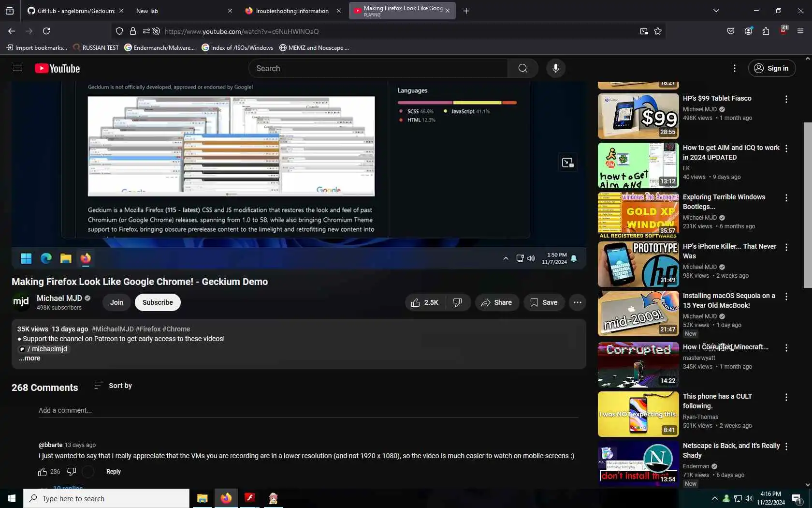Focus the YouTube search box
Screen dimensions: 812x508
point(378,68)
